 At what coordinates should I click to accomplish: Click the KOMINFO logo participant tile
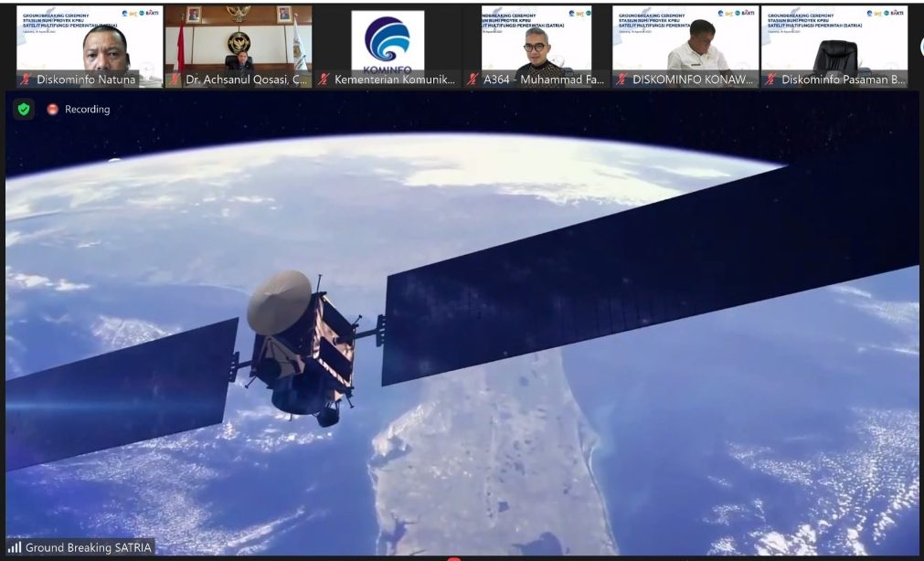point(388,41)
